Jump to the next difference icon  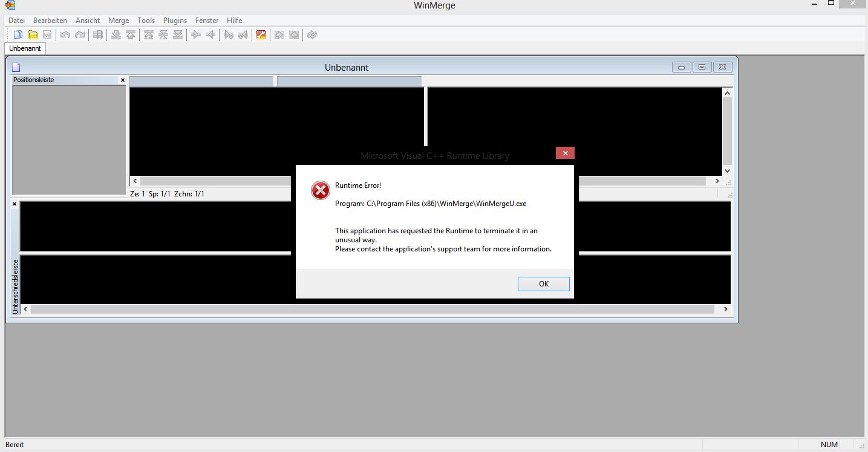click(x=116, y=35)
